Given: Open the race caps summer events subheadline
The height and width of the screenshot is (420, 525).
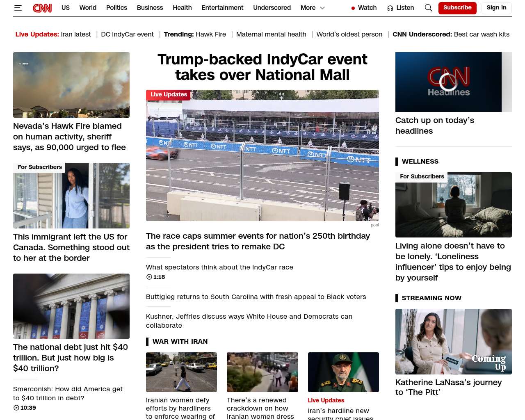Looking at the screenshot, I should (258, 241).
